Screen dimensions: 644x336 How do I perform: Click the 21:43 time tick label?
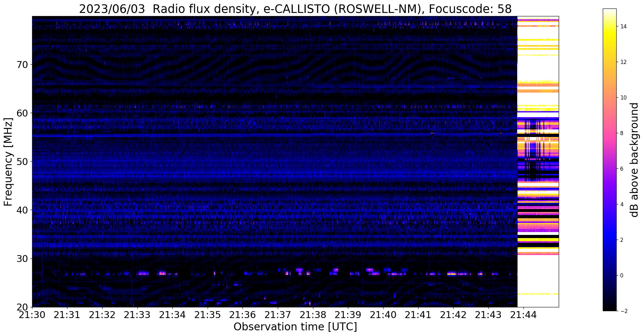[x=488, y=314]
